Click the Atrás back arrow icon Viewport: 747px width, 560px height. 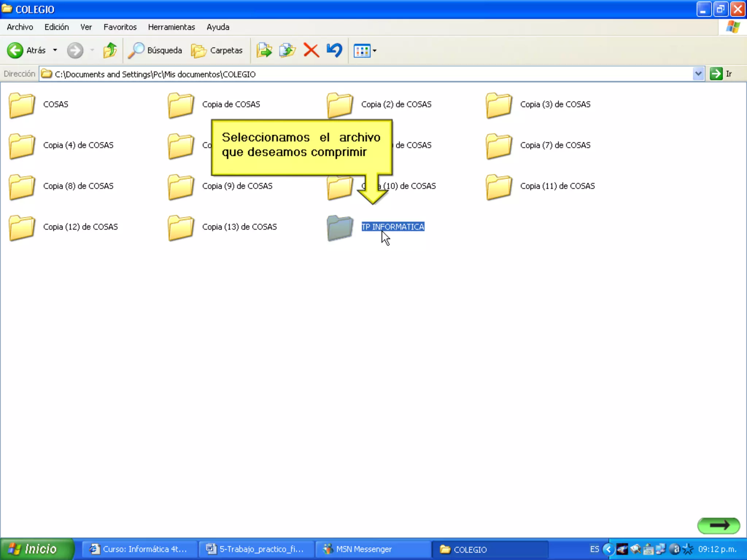(x=15, y=50)
